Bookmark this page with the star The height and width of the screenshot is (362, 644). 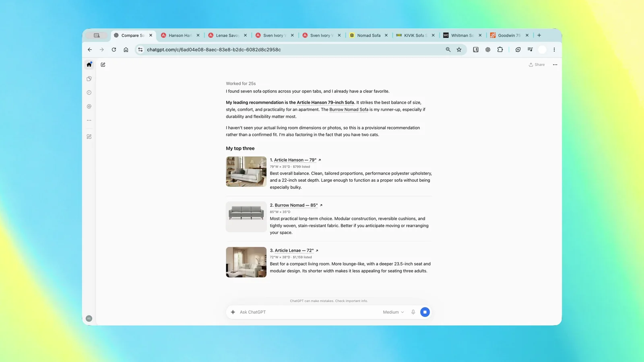click(x=459, y=49)
